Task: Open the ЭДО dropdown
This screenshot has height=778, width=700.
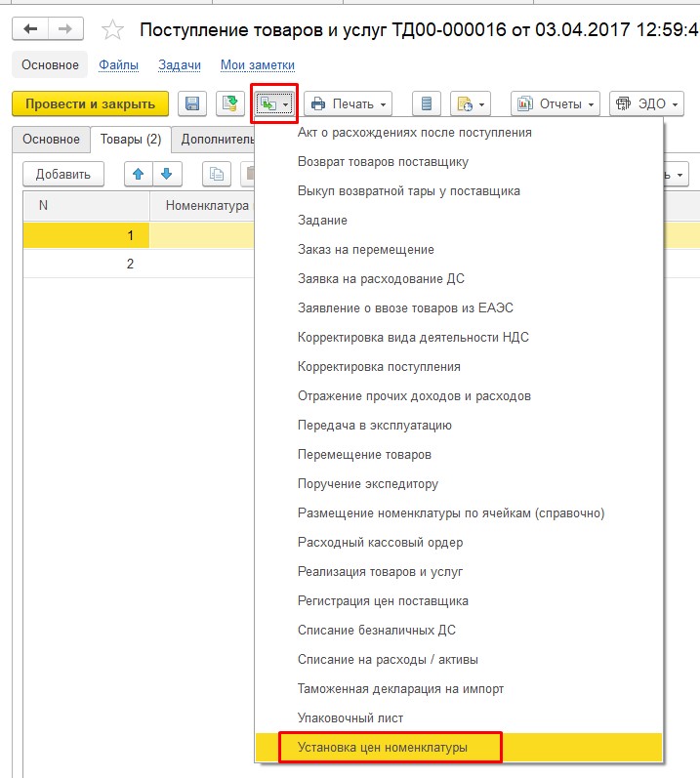Action: (x=646, y=103)
